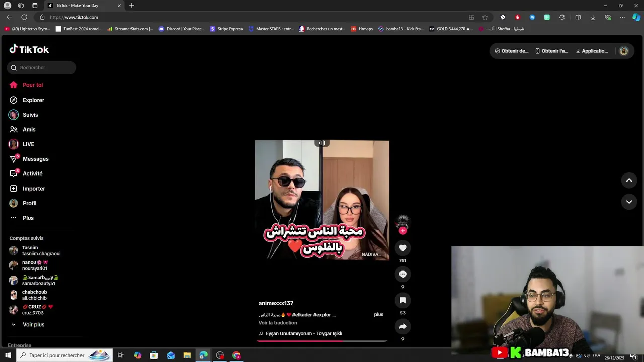Open the LIVE section
Image resolution: width=644 pixels, height=362 pixels.
coord(22,144)
